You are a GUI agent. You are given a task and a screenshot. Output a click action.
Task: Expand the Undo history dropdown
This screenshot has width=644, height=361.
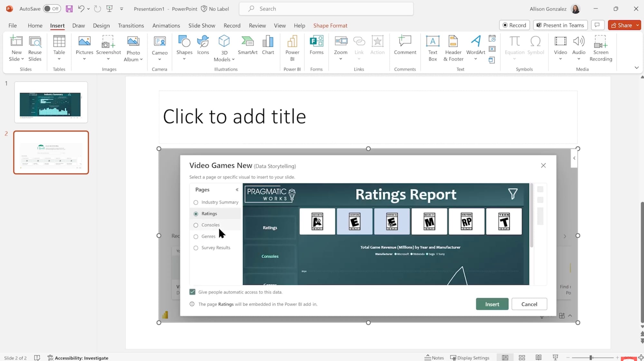(x=88, y=9)
